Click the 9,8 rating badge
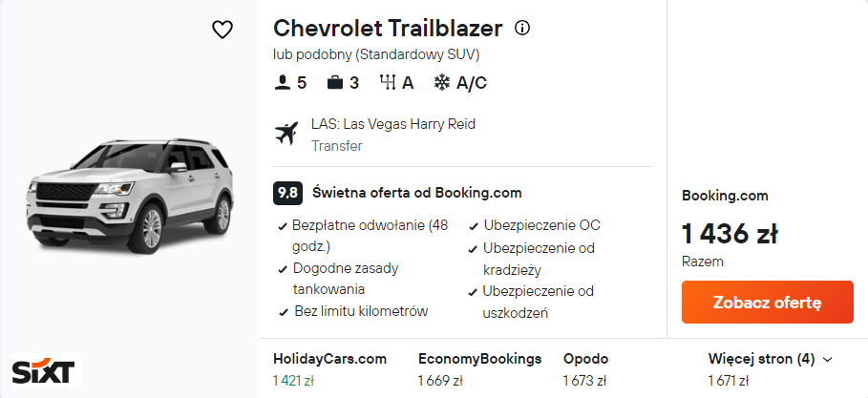 (287, 193)
